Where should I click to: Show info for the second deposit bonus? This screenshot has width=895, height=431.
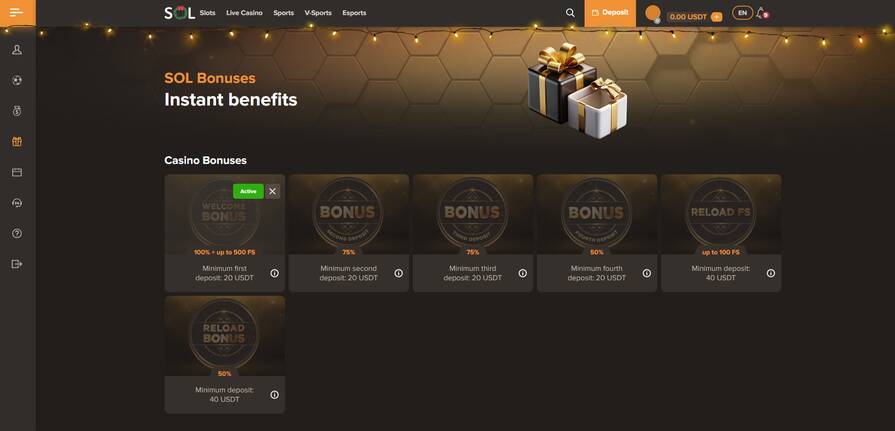pyautogui.click(x=398, y=273)
